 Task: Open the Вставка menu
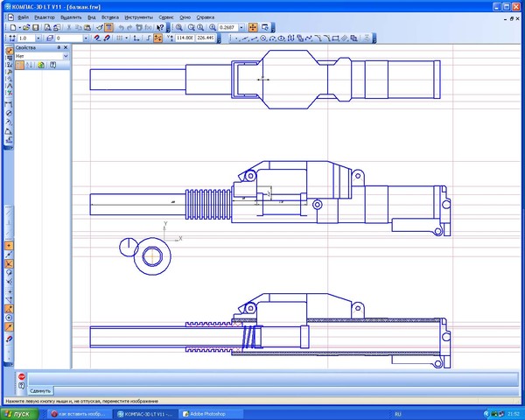point(110,17)
